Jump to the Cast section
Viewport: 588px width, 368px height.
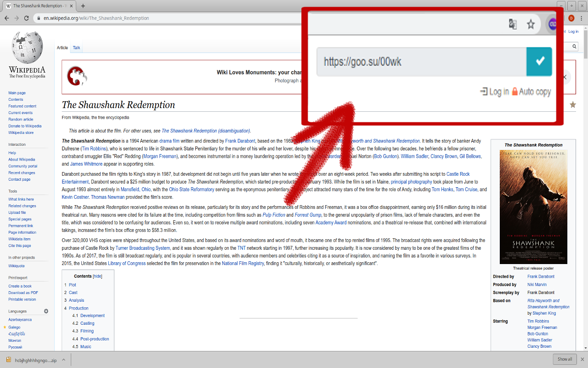click(73, 293)
